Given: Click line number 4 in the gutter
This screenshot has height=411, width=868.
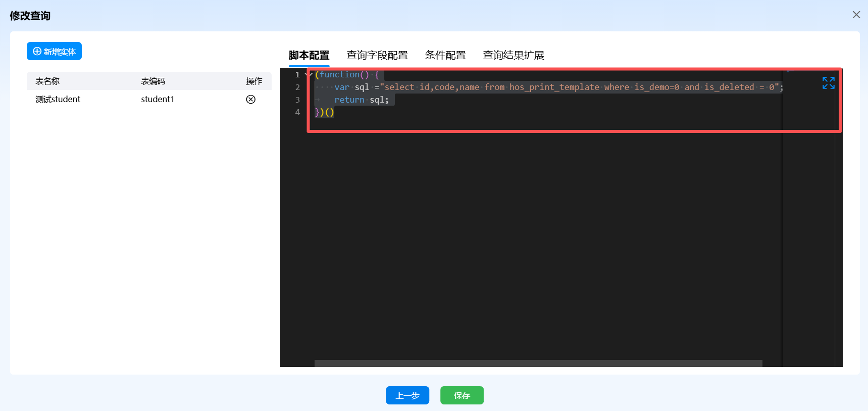Looking at the screenshot, I should (x=297, y=112).
